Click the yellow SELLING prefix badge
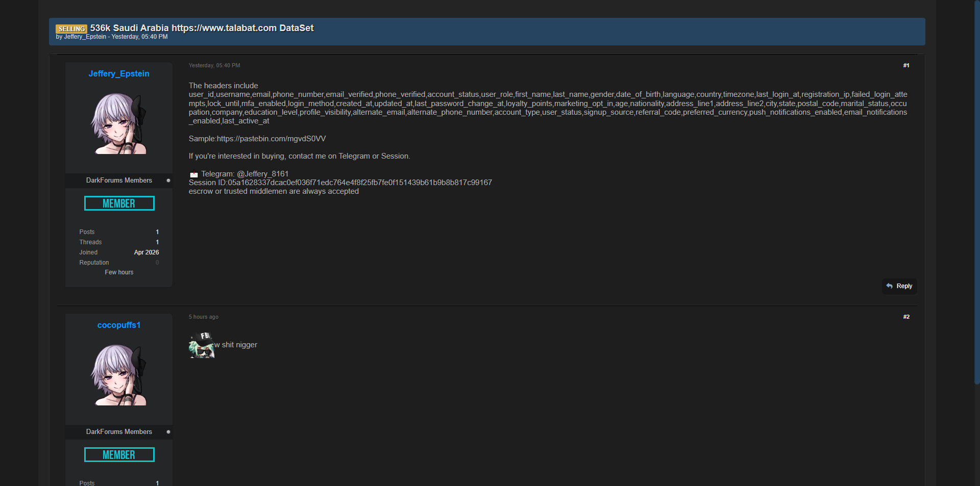The width and height of the screenshot is (980, 486). [71, 29]
